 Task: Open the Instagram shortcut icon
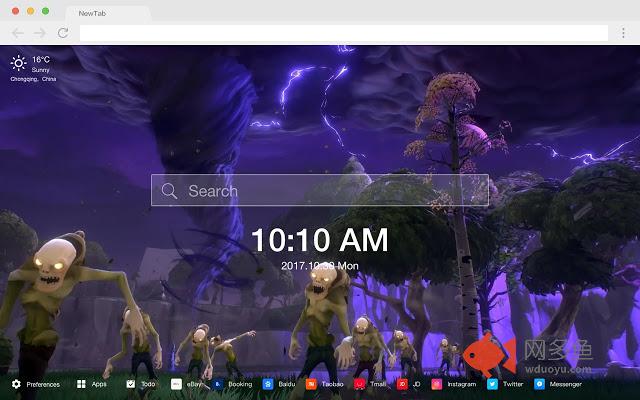[437, 384]
